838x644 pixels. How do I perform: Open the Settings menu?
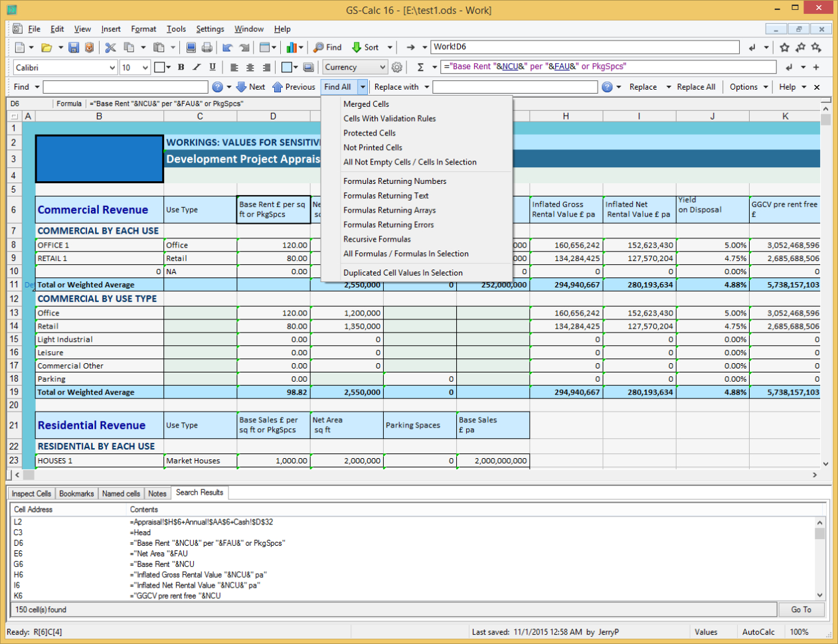point(210,29)
